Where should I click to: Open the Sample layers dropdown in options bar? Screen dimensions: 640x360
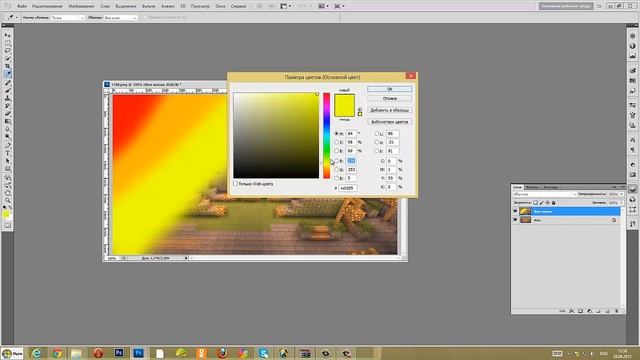click(120, 18)
